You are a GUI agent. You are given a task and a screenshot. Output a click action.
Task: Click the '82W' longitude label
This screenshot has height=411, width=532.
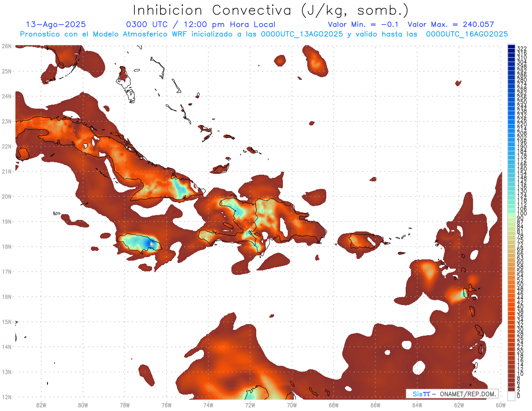(x=41, y=405)
